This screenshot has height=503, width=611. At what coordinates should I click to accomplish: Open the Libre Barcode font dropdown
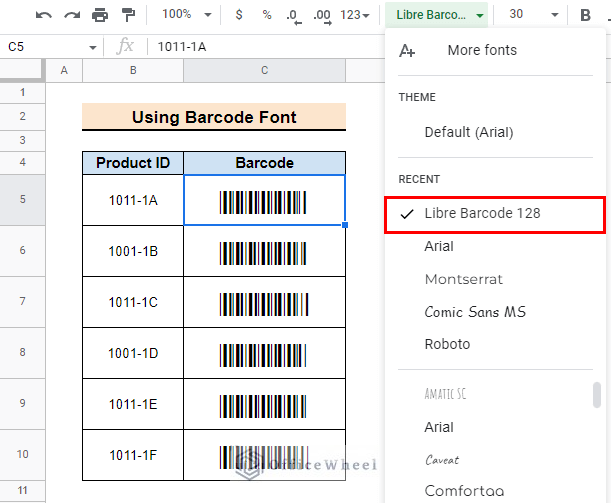coord(436,15)
